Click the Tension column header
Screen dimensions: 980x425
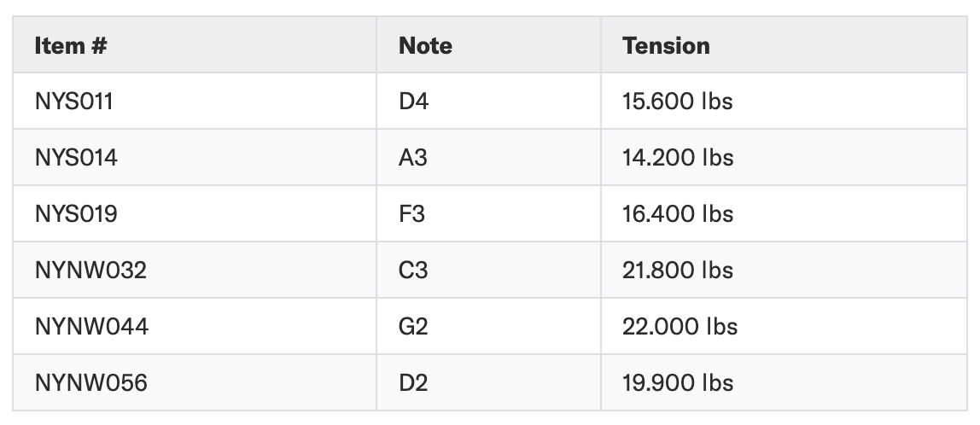click(666, 45)
